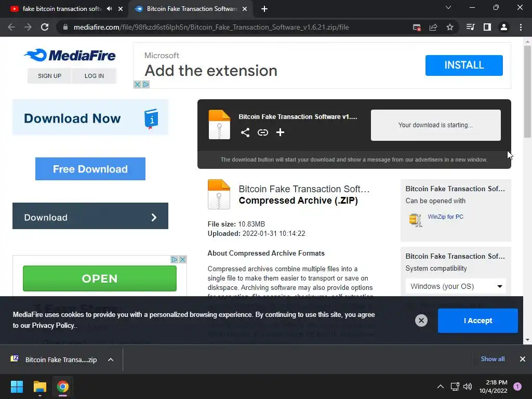Expand the Windows (your OS) dropdown
The width and height of the screenshot is (532, 399).
[456, 286]
